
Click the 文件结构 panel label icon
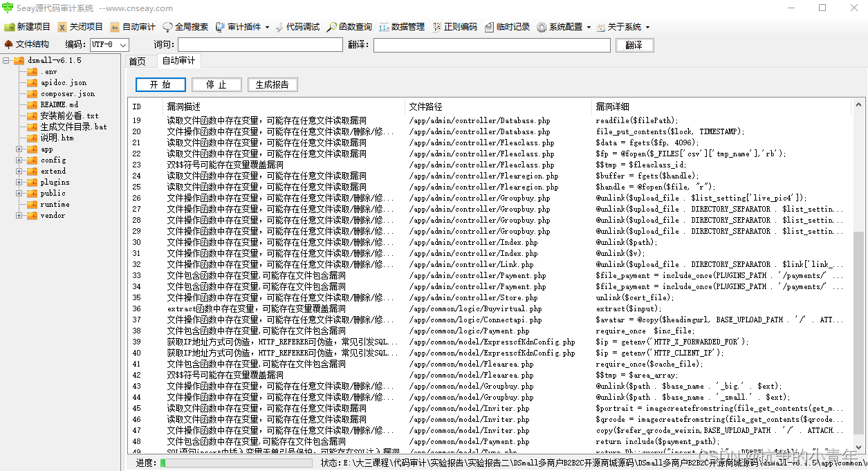click(x=8, y=44)
